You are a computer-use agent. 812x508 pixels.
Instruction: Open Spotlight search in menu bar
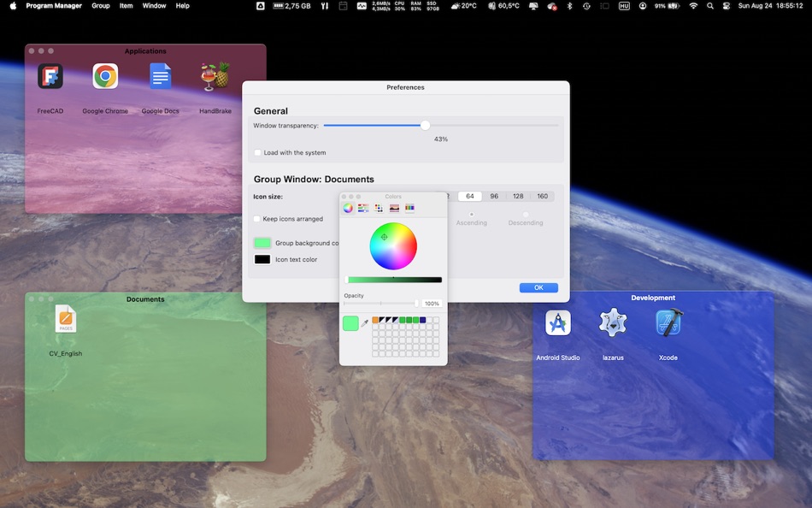[710, 6]
